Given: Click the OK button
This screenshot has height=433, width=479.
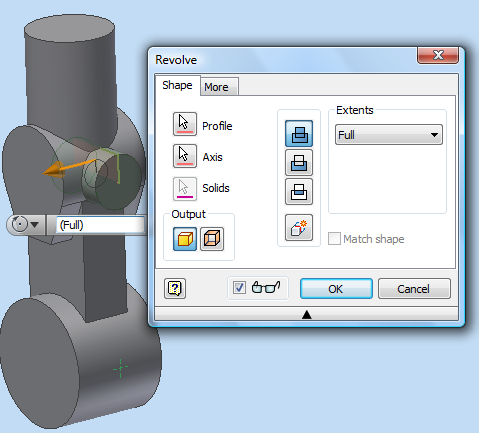Looking at the screenshot, I should point(336,289).
